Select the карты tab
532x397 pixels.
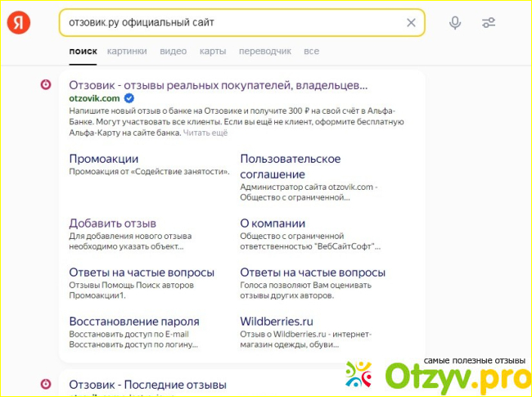tap(213, 51)
